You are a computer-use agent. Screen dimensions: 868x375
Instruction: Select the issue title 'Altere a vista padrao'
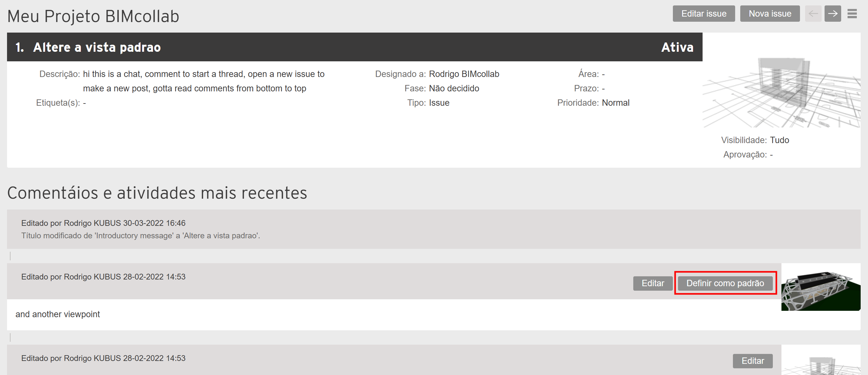(97, 47)
